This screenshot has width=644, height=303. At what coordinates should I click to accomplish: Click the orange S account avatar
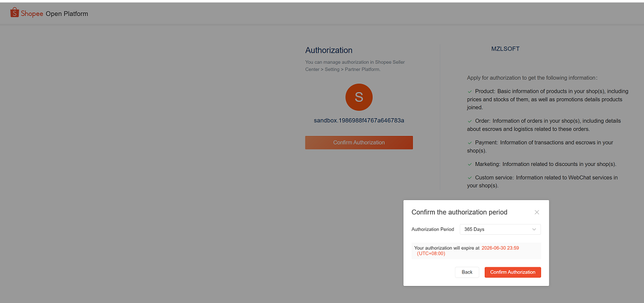[x=359, y=97]
